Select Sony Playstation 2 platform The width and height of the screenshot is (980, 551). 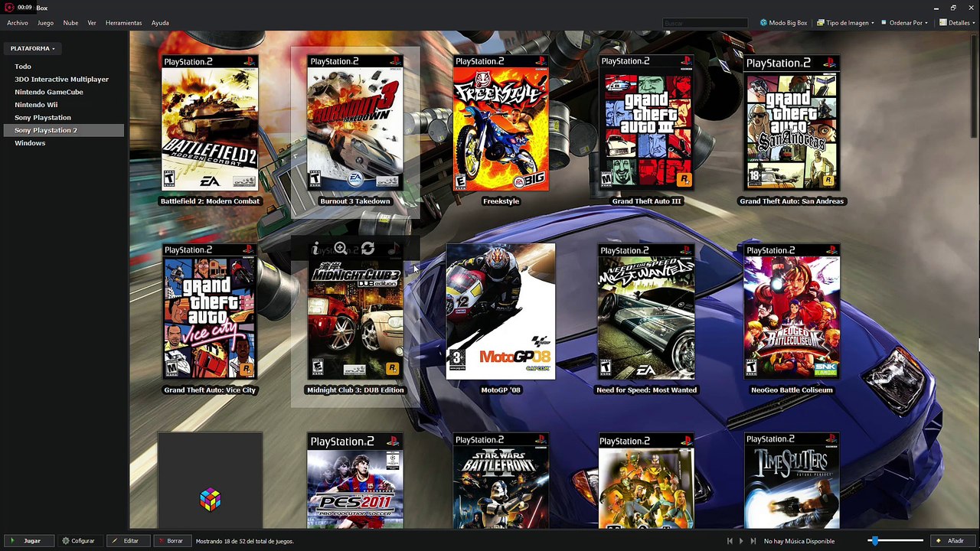coord(62,130)
